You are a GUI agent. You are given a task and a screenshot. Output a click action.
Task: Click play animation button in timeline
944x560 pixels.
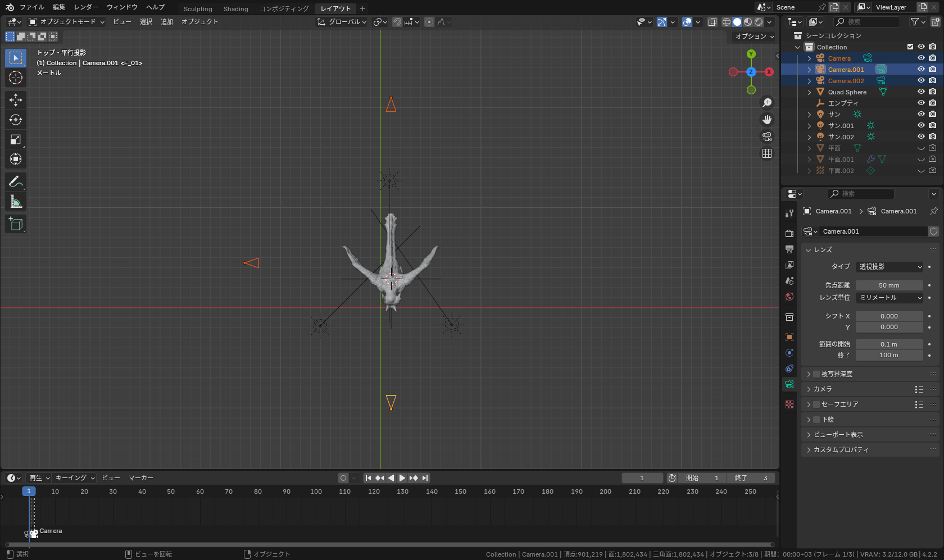click(402, 478)
